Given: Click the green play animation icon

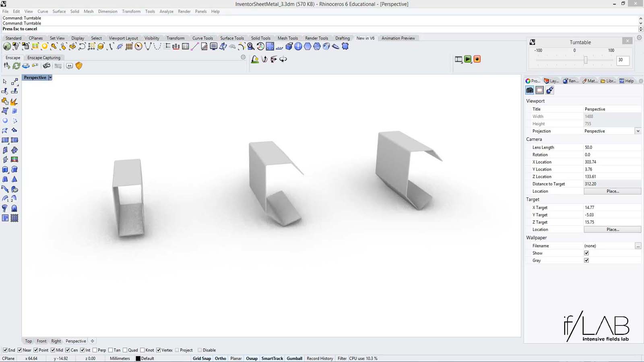Looking at the screenshot, I should pos(468,59).
